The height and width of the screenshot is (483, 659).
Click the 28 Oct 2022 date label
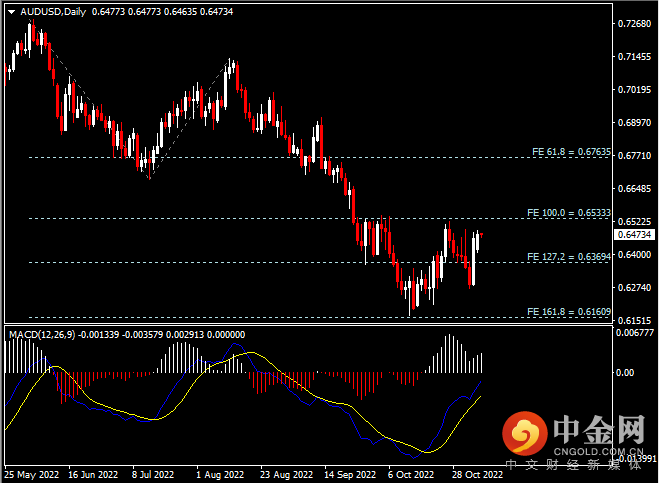pos(477,475)
